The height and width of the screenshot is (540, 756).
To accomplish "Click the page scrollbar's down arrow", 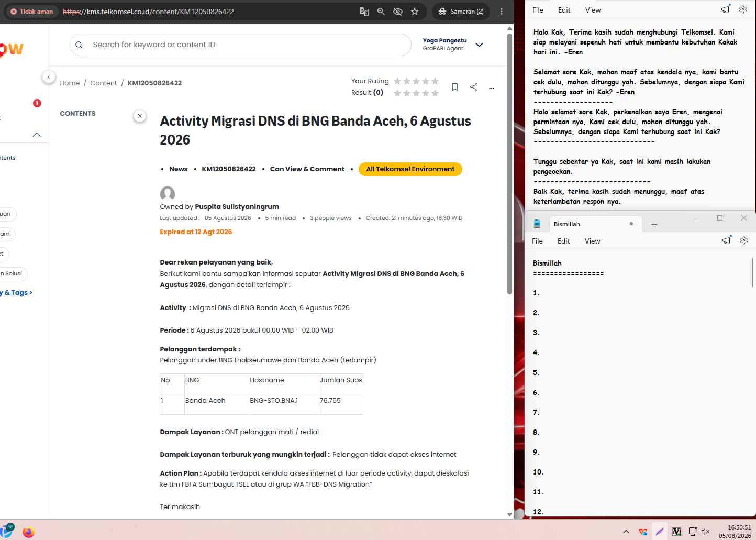I will pyautogui.click(x=509, y=514).
